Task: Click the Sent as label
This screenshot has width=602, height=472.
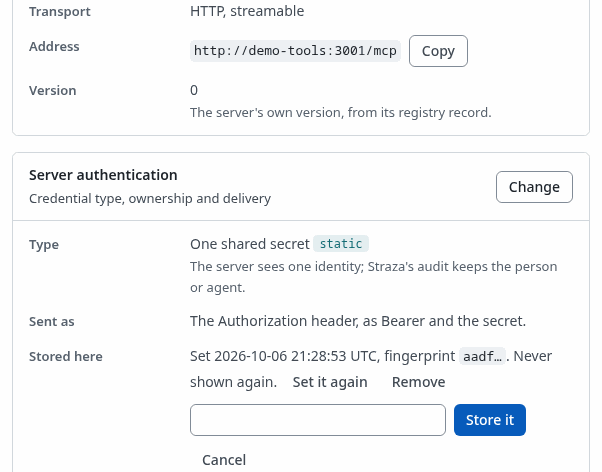Action: pos(52,321)
